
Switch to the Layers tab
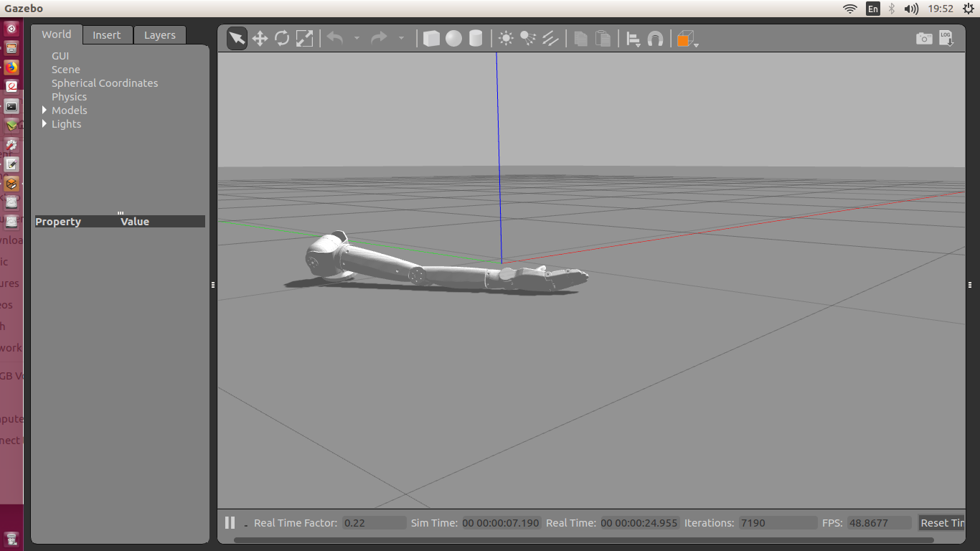tap(160, 35)
